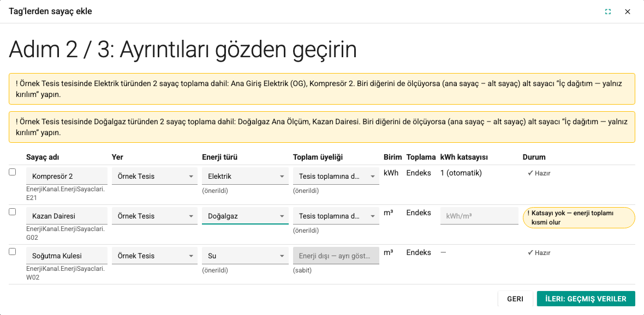Toggle fullscreen dialog icon
The height and width of the screenshot is (315, 644).
tap(608, 11)
